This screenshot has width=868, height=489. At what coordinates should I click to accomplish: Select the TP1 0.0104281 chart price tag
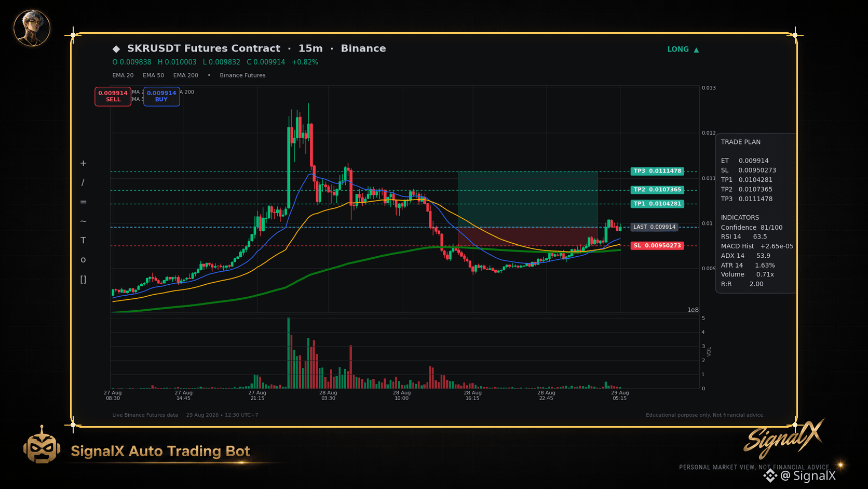[x=657, y=204]
